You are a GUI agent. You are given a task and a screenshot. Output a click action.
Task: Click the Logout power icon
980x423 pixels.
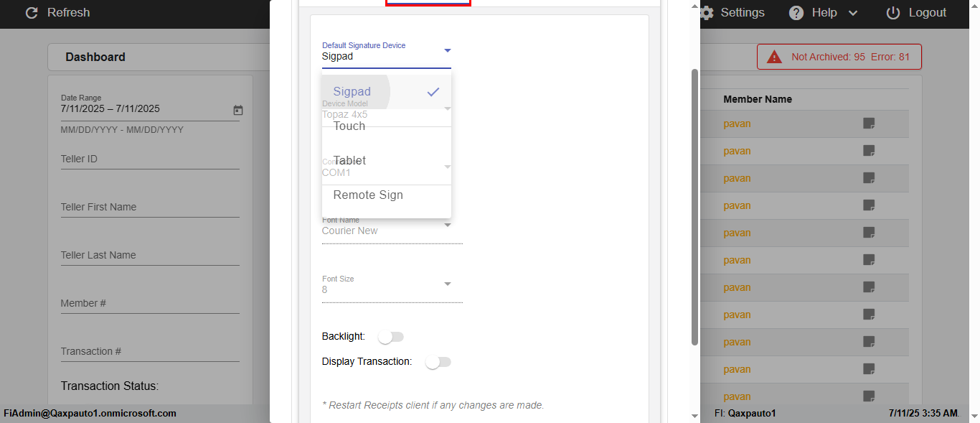893,13
